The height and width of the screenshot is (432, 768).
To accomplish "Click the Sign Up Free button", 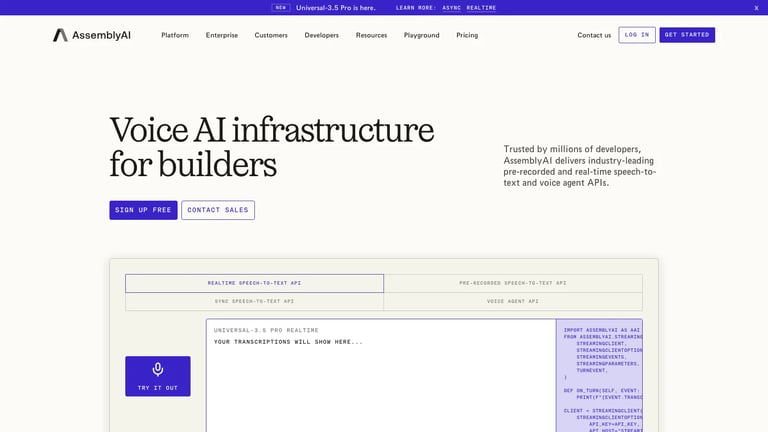I will pyautogui.click(x=143, y=210).
